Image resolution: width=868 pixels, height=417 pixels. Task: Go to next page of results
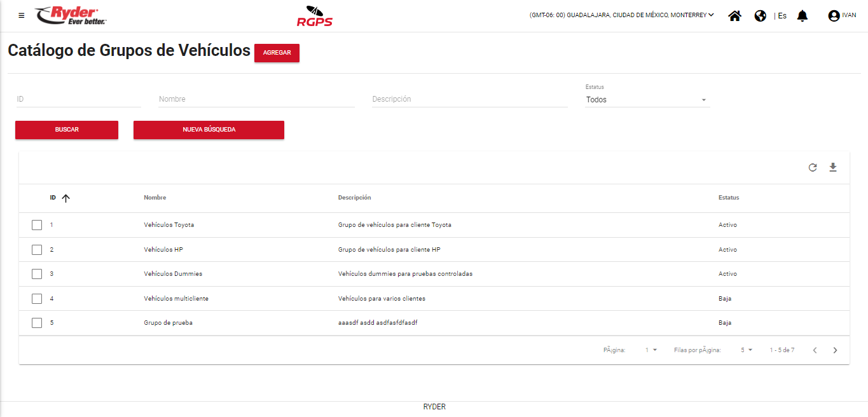[835, 350]
